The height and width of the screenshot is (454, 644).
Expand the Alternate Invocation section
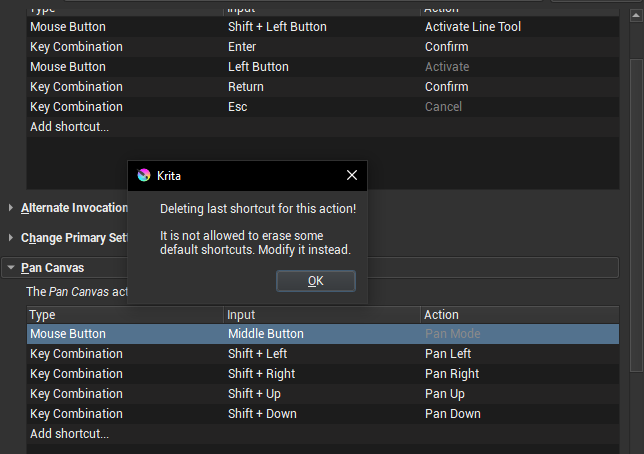click(x=11, y=208)
